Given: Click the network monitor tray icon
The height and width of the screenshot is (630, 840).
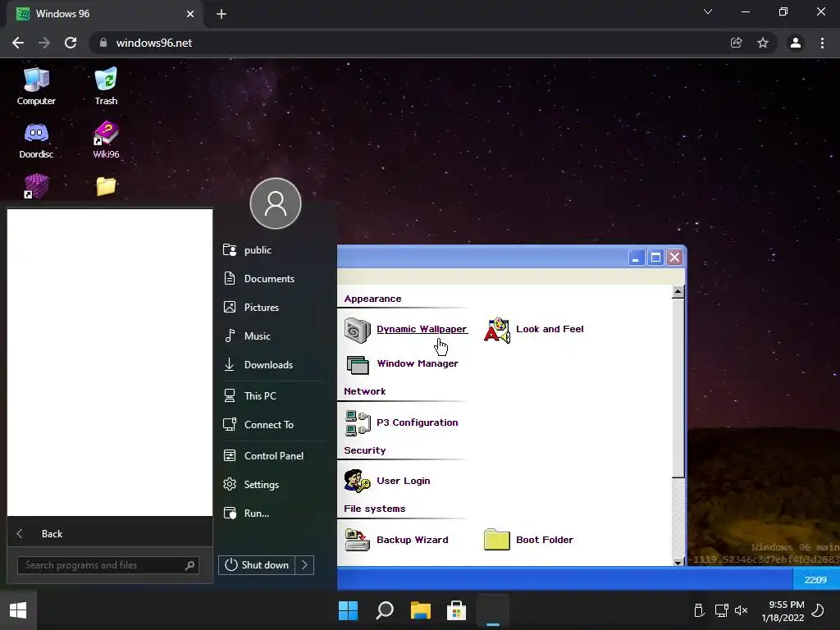Looking at the screenshot, I should click(721, 610).
